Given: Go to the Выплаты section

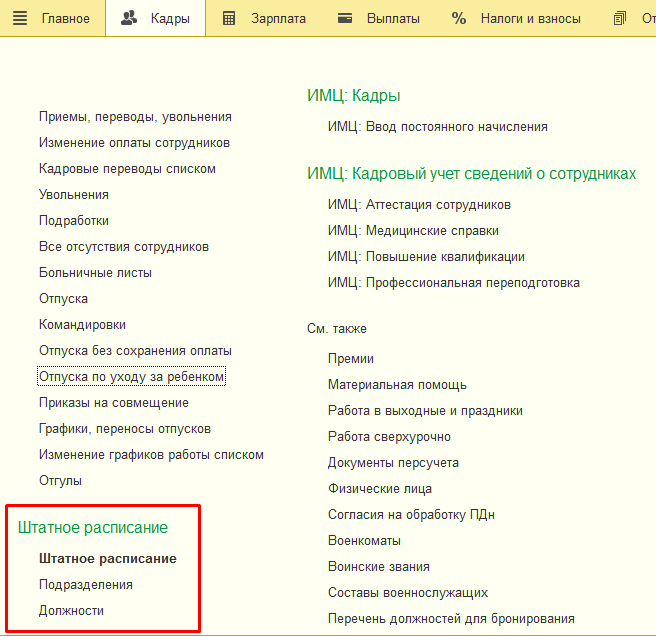Looking at the screenshot, I should (393, 19).
